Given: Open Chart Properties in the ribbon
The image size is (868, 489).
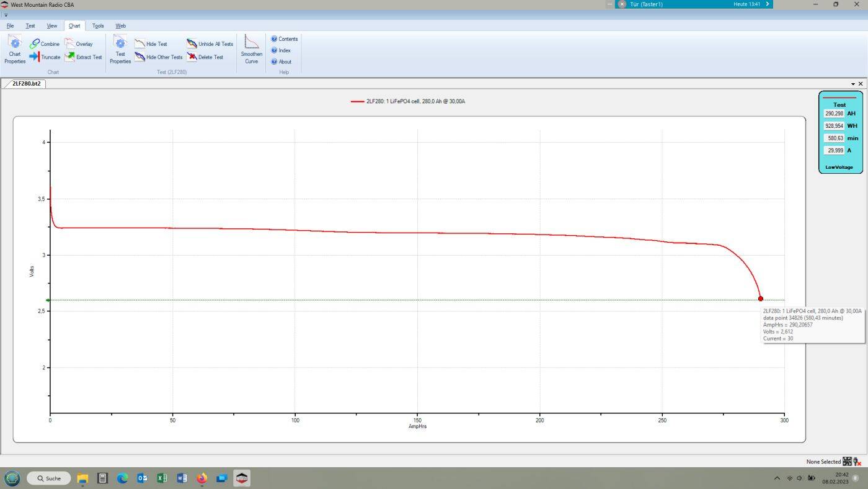Looking at the screenshot, I should (15, 50).
